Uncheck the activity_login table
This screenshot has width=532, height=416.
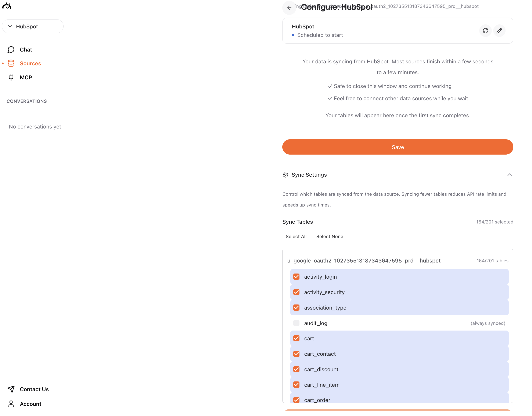(296, 276)
